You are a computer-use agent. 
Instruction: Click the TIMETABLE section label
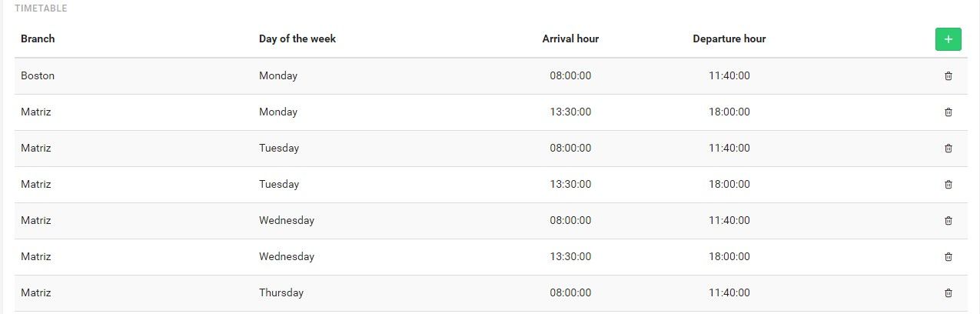[41, 8]
